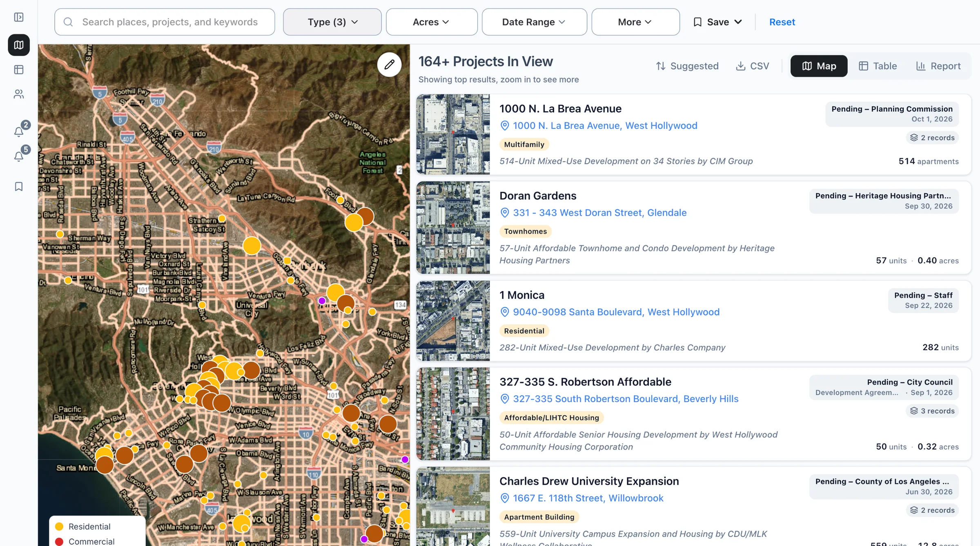Open 9040-9098 Santa Boulevard address link

616,312
